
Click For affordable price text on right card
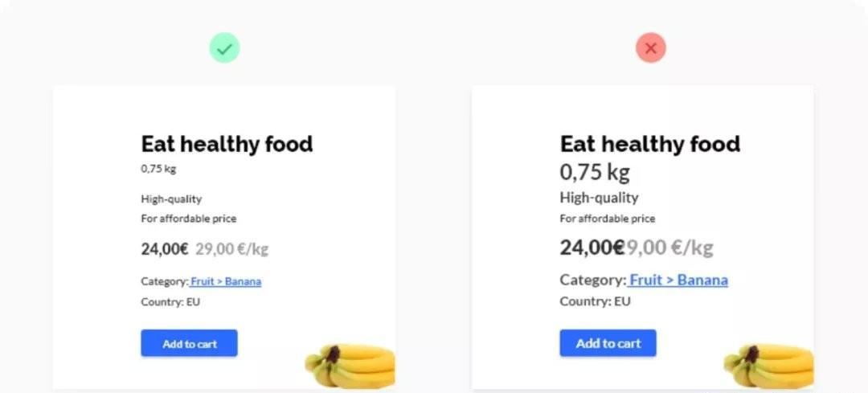[x=608, y=219]
